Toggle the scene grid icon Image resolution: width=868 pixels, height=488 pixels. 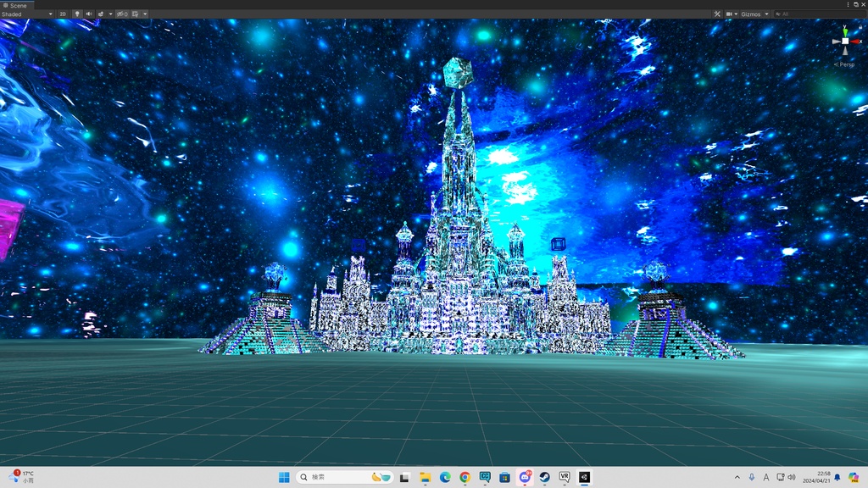(135, 14)
